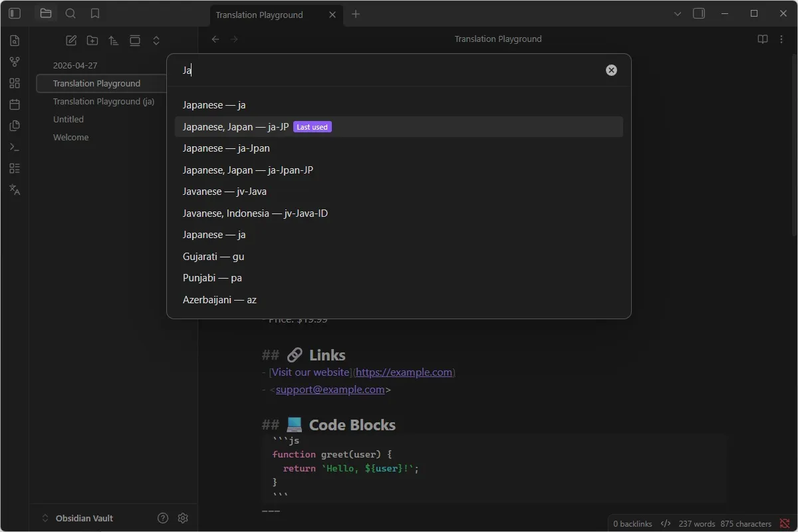Click the https://example.com URL
Image resolution: width=798 pixels, height=532 pixels.
click(404, 372)
